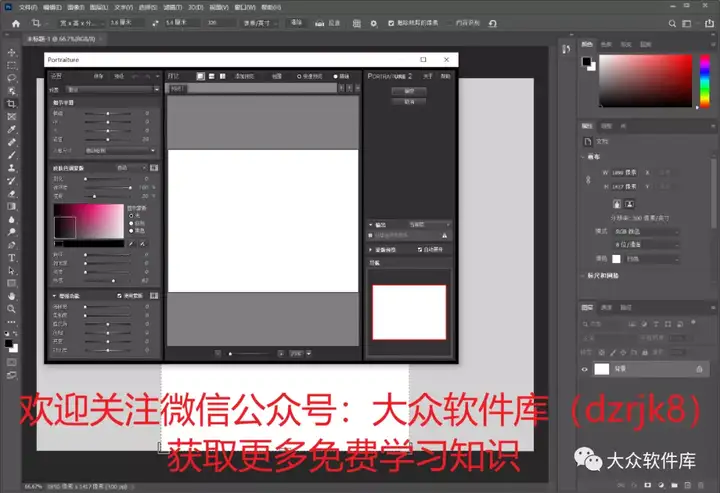Screen dimensions: 720x493
Task: Collapse the enhancements section triangle
Action: point(54,296)
